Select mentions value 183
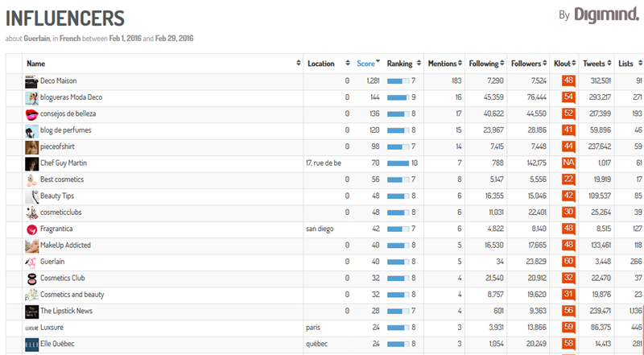The height and width of the screenshot is (355, 644). (x=456, y=81)
